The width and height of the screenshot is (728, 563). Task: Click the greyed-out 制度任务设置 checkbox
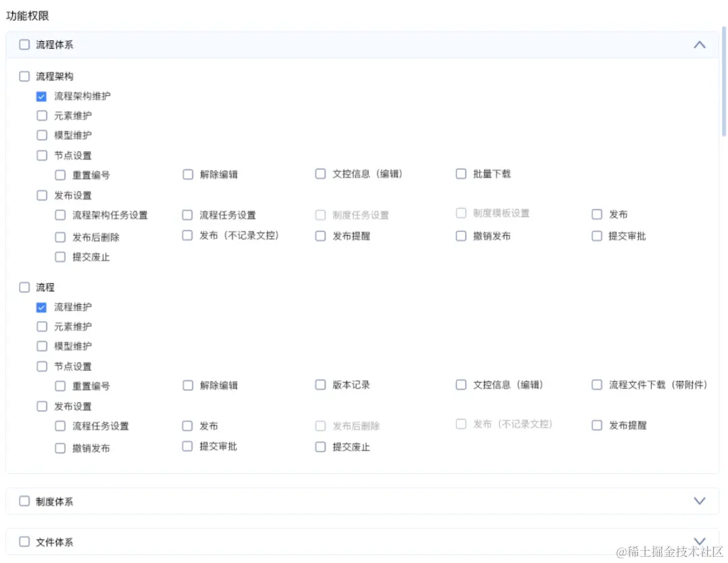pyautogui.click(x=320, y=215)
